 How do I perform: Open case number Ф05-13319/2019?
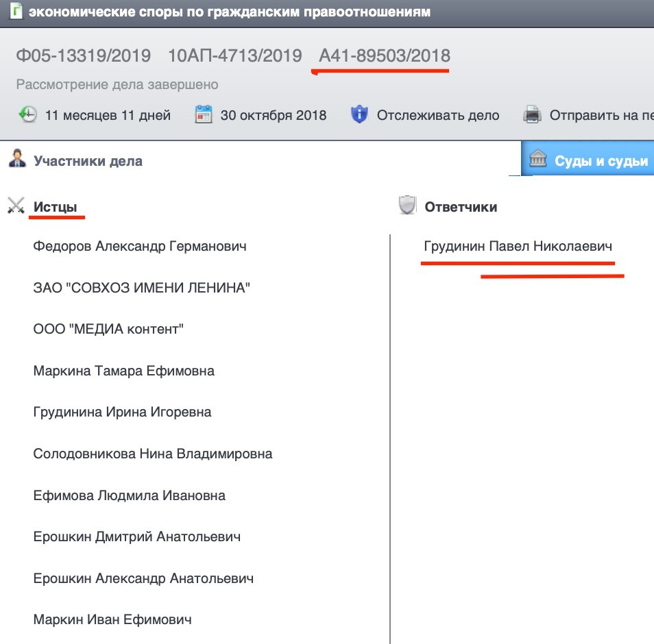pyautogui.click(x=83, y=55)
